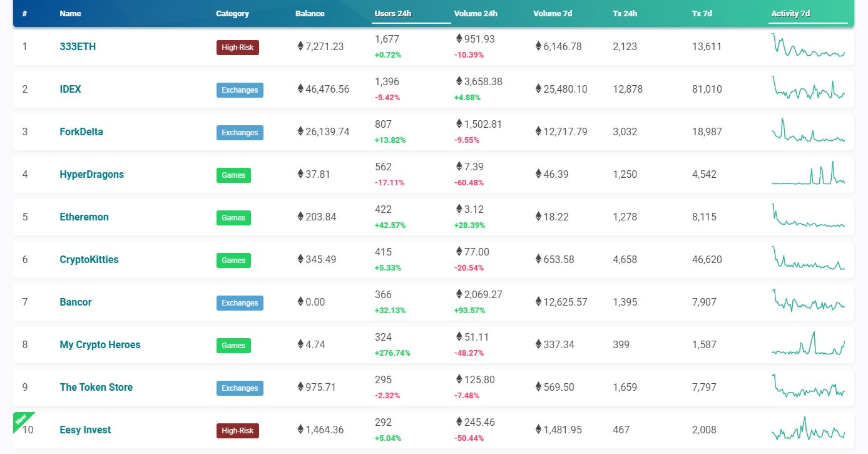Image resolution: width=868 pixels, height=454 pixels.
Task: Click the Ethereum icon beside balance 37.81
Action: pyautogui.click(x=300, y=174)
